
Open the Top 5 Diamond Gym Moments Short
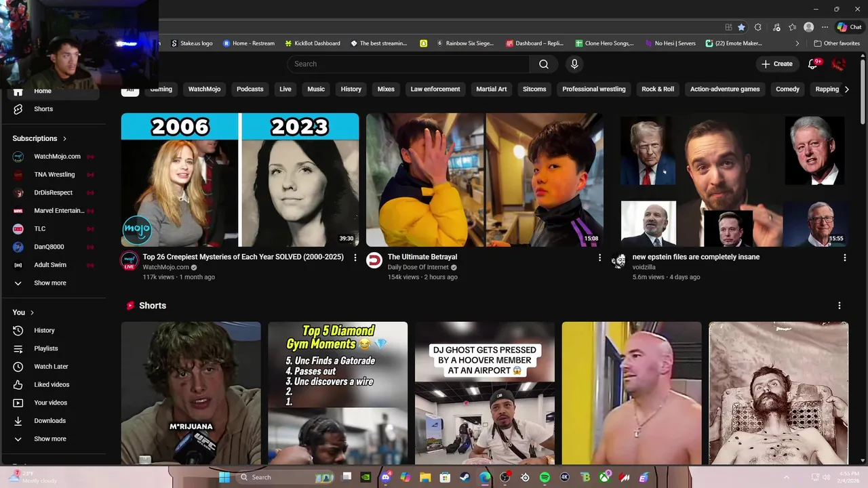point(338,393)
